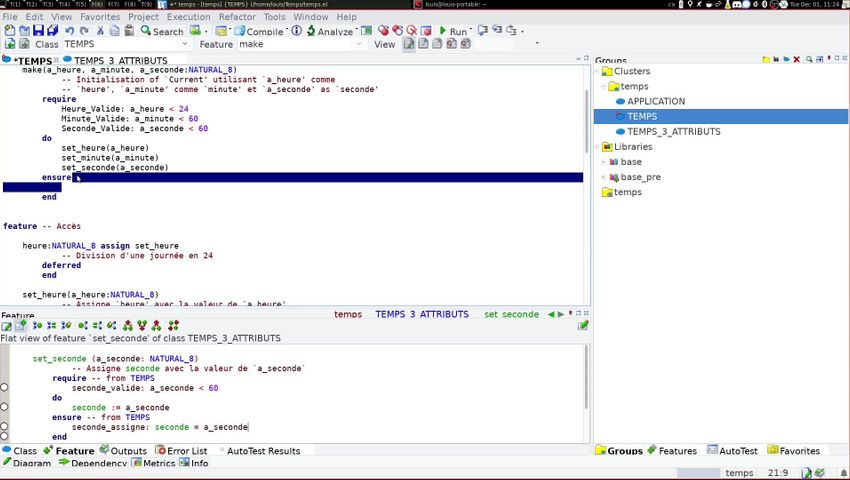Select the fourth View format icon
This screenshot has height=480, width=850.
(451, 44)
